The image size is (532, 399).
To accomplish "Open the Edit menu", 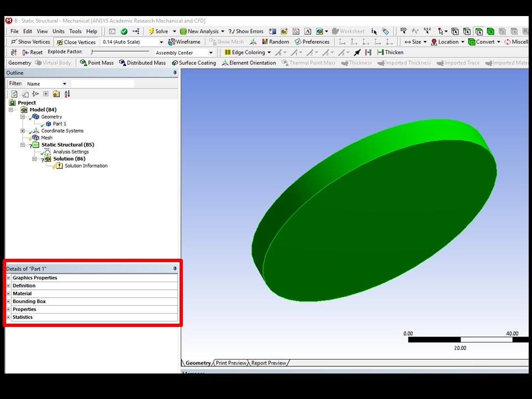I will 28,31.
